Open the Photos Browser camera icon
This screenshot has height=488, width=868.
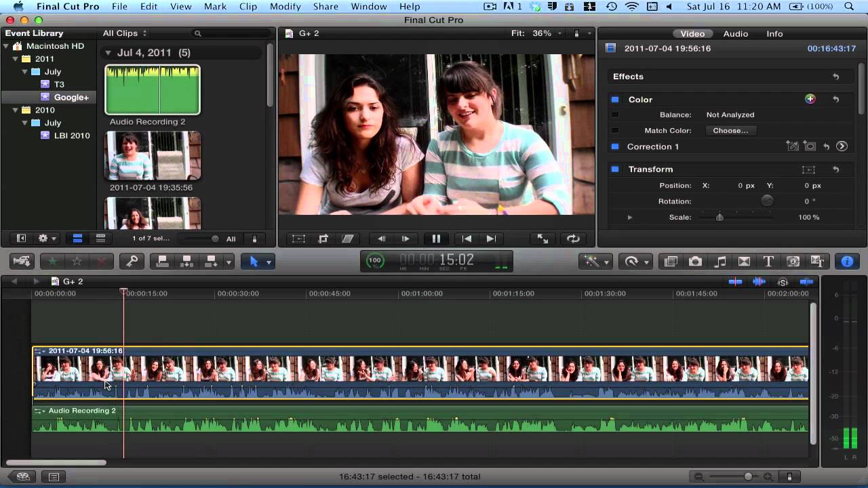[x=695, y=262]
